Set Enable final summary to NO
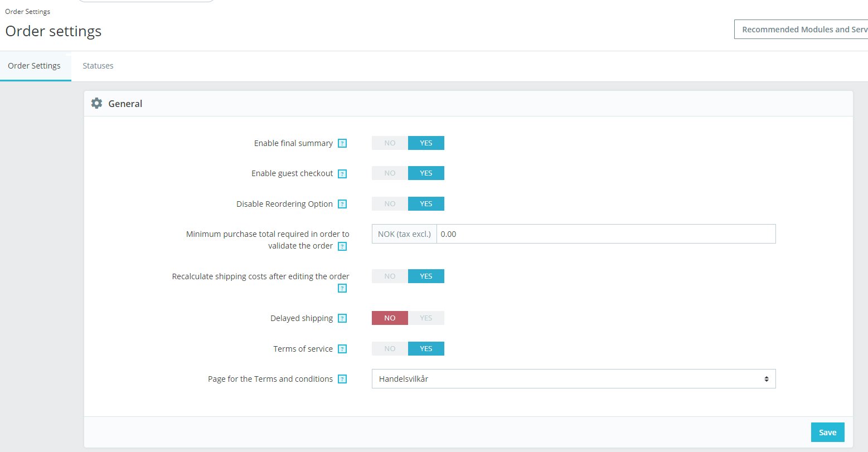 pos(390,143)
